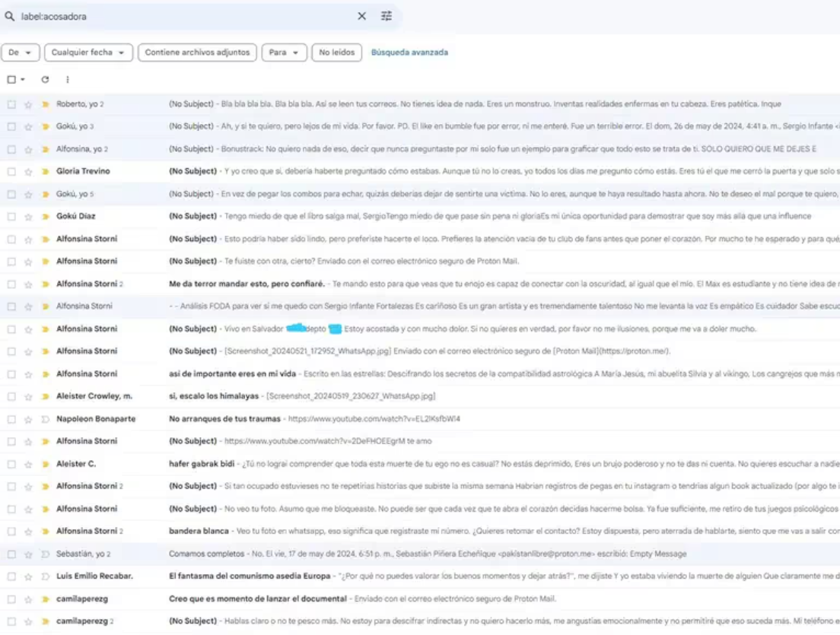
Task: Open search options filter icon
Action: click(x=387, y=16)
